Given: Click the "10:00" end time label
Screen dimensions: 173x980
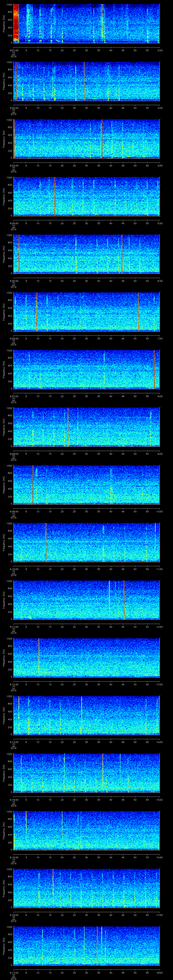Looking at the screenshot, I should (159, 511).
